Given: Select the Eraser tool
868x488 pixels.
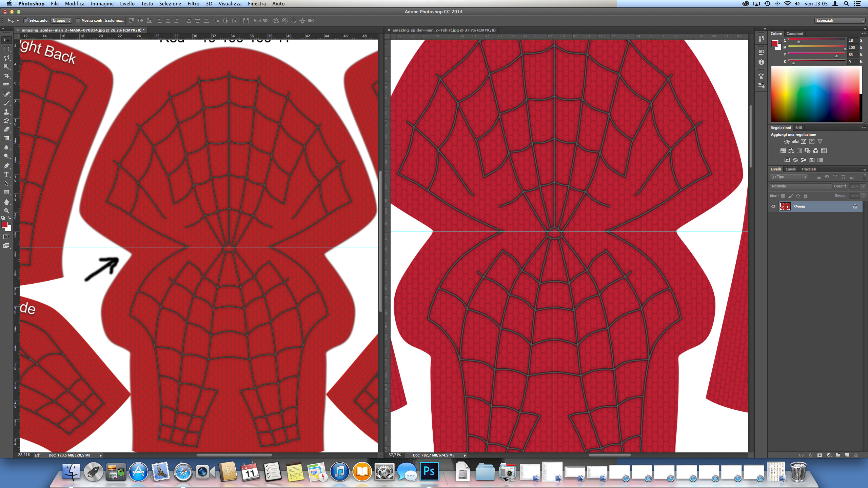Looking at the screenshot, I should pos(6,129).
